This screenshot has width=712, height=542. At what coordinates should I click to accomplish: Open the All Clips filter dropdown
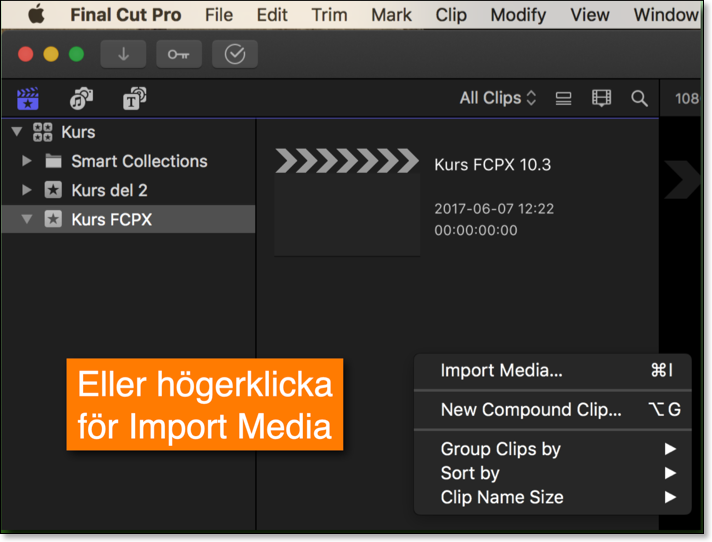click(498, 98)
